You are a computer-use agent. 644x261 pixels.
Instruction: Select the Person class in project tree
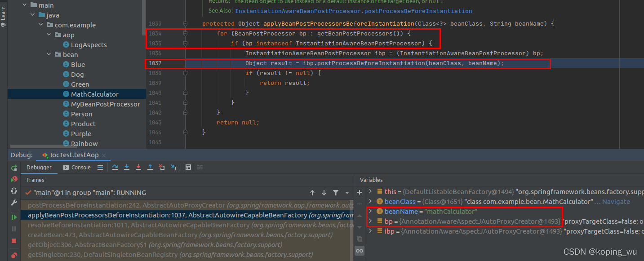tap(81, 114)
